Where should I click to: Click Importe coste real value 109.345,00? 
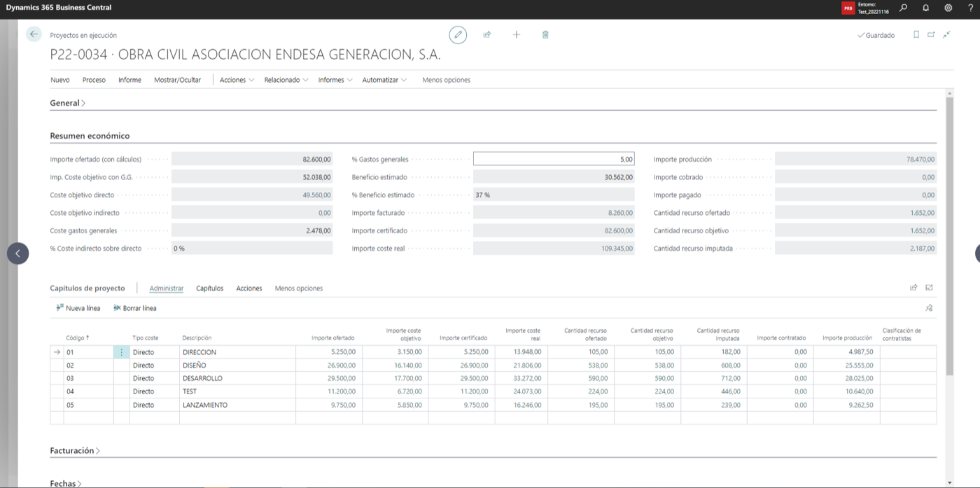coord(554,249)
